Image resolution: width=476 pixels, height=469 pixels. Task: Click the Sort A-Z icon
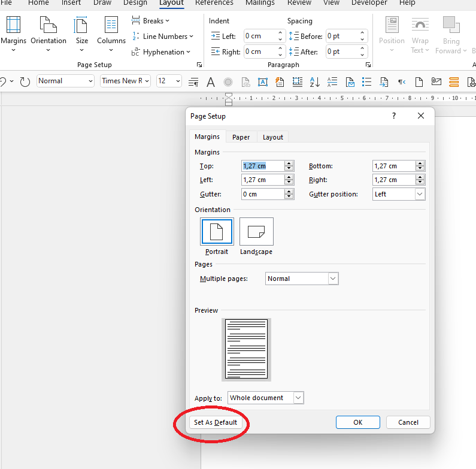pos(314,81)
